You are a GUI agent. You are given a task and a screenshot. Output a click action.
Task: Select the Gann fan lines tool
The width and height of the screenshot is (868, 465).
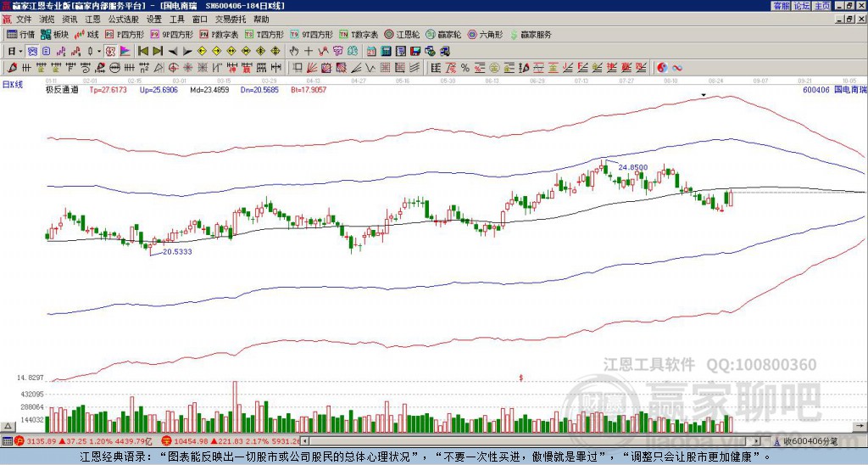[312, 68]
